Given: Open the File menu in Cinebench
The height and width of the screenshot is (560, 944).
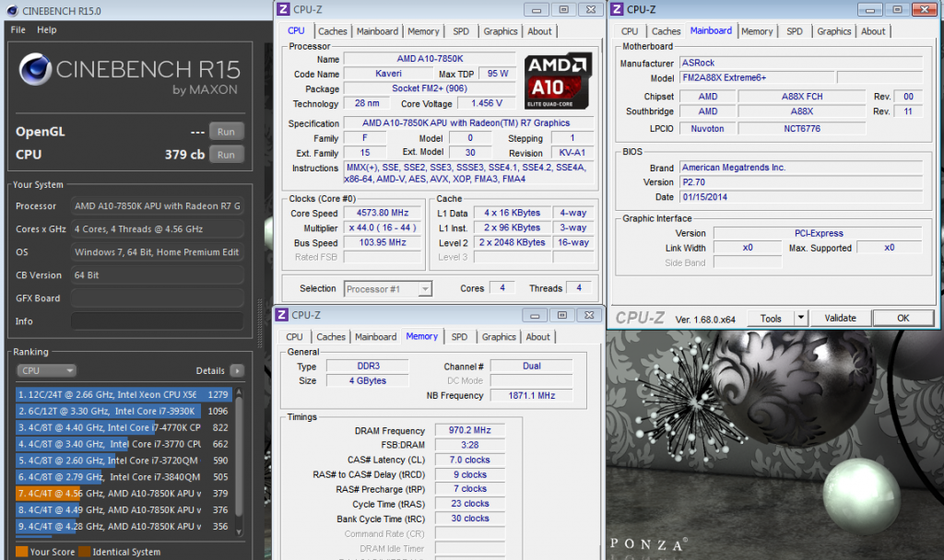Looking at the screenshot, I should click(18, 29).
